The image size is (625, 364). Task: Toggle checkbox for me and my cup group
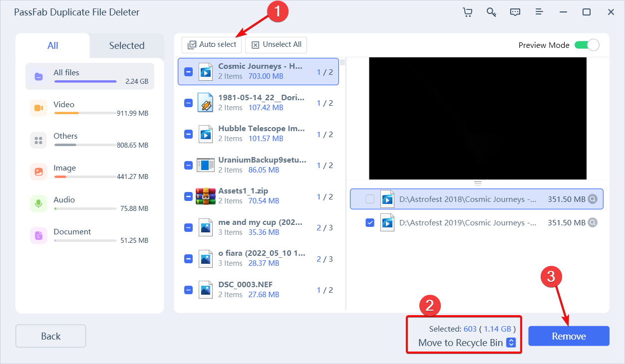188,227
